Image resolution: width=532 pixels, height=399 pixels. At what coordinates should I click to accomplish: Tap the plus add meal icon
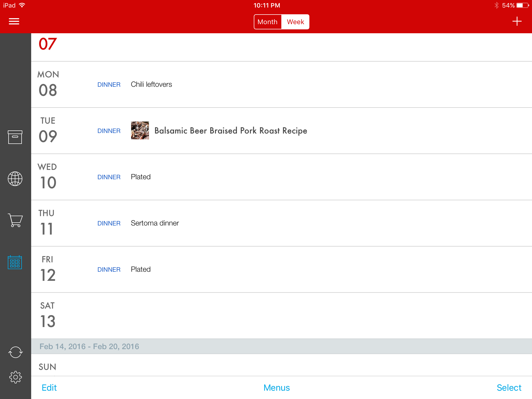point(517,21)
